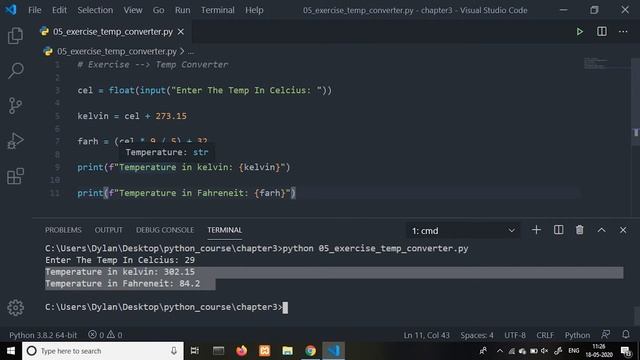Click Visual Studio Code taskbar icon
This screenshot has height=360, width=640.
point(333,351)
